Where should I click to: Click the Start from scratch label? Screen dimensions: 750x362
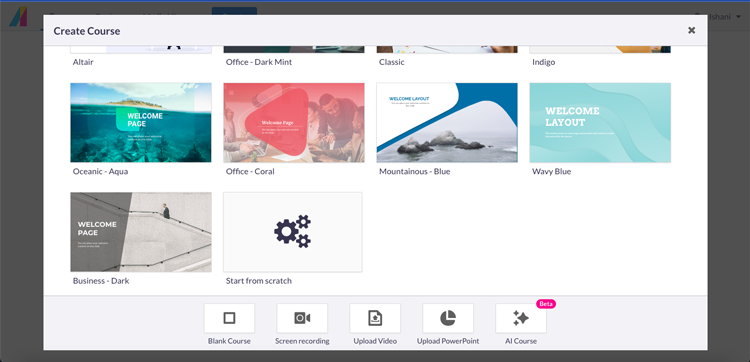(x=259, y=281)
